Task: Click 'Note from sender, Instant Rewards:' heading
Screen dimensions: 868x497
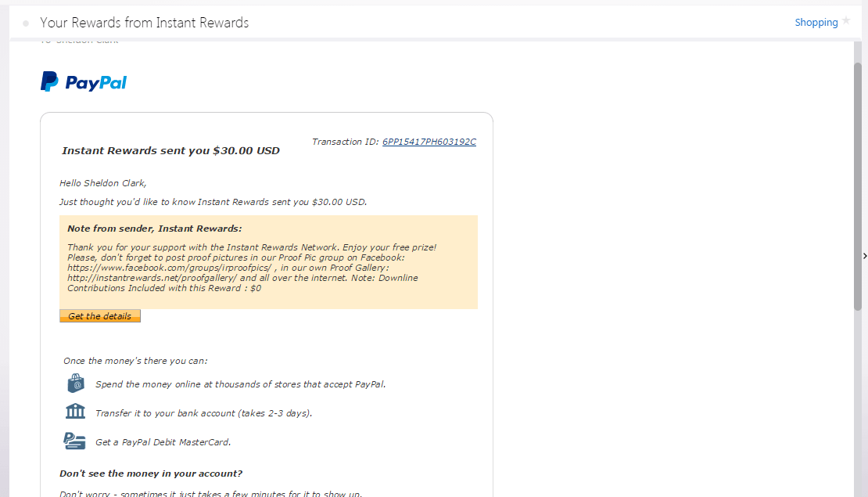Action: coord(155,229)
